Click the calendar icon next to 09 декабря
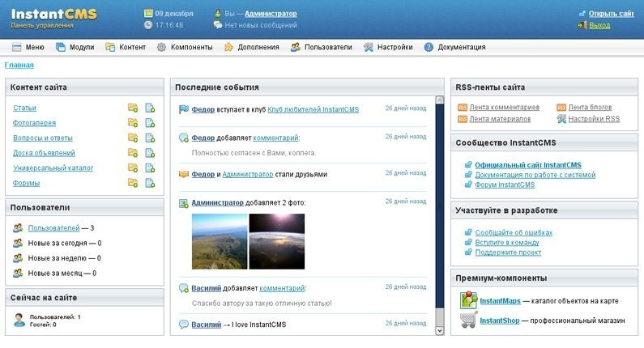This screenshot has width=644, height=348. (148, 14)
